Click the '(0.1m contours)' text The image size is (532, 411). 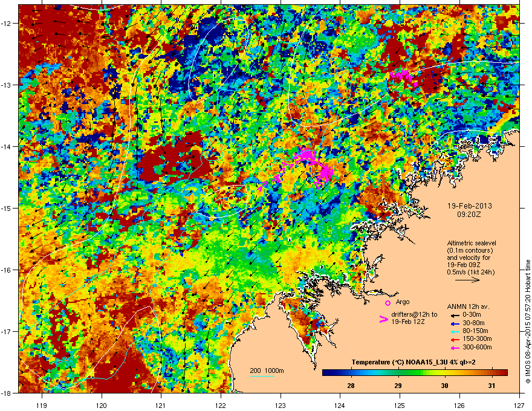(470, 251)
